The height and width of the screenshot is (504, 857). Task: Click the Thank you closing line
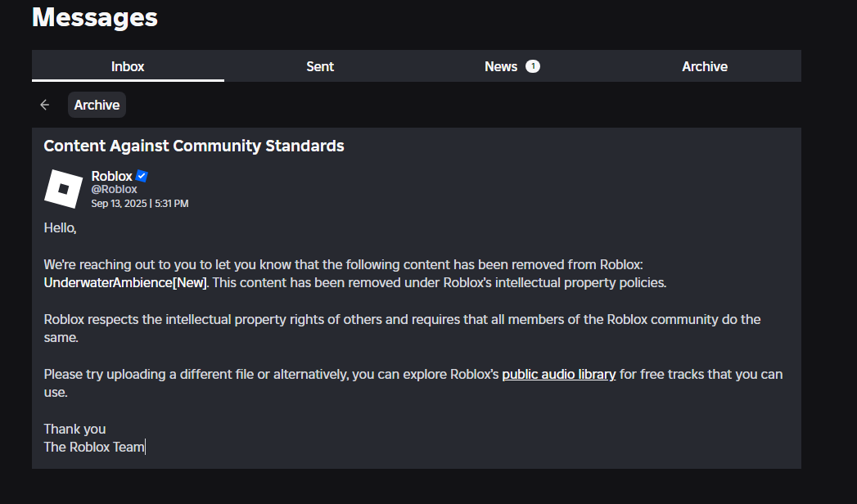click(74, 429)
